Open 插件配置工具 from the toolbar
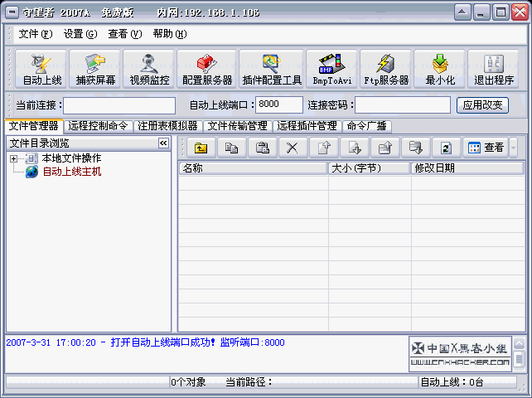Image resolution: width=532 pixels, height=398 pixels. 272,70
